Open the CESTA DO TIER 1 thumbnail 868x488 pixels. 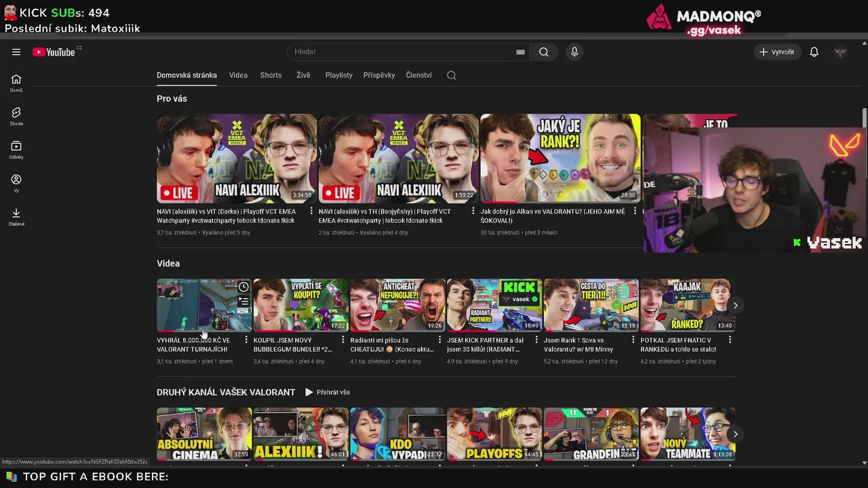click(591, 306)
